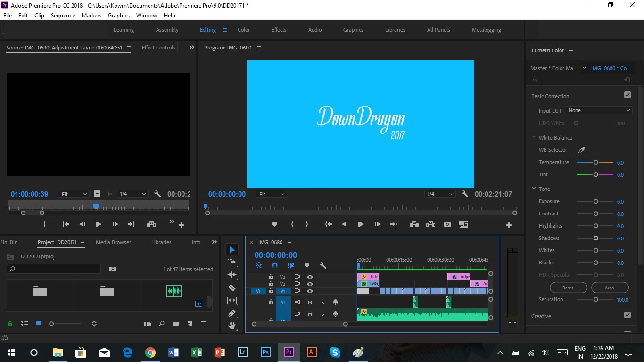Click the Project panel search field
This screenshot has width=644, height=362.
(54, 269)
